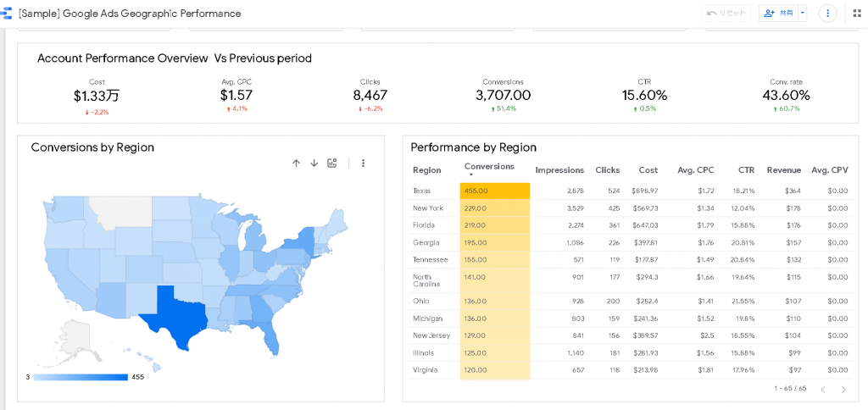The width and height of the screenshot is (868, 410).
Task: Click the Cost scorecard value $1.33万
Action: (97, 97)
